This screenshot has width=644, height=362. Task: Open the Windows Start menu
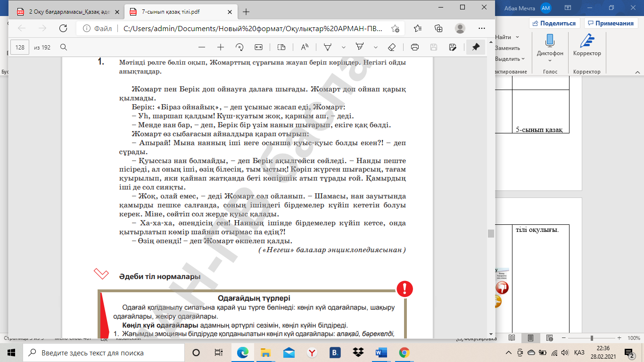(11, 353)
